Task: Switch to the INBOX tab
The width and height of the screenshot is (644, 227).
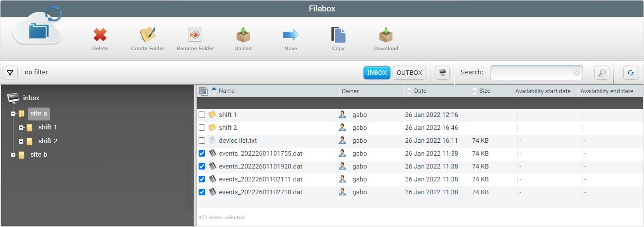Action: [x=377, y=73]
